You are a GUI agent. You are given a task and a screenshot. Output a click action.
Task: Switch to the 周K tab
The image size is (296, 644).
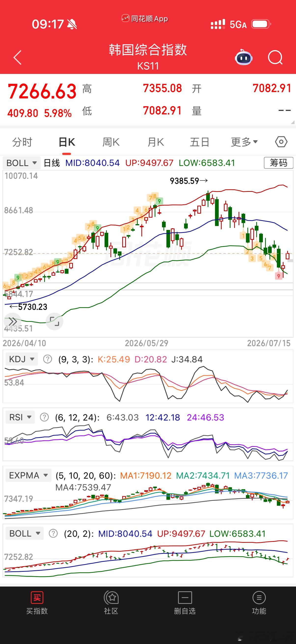[x=111, y=142]
